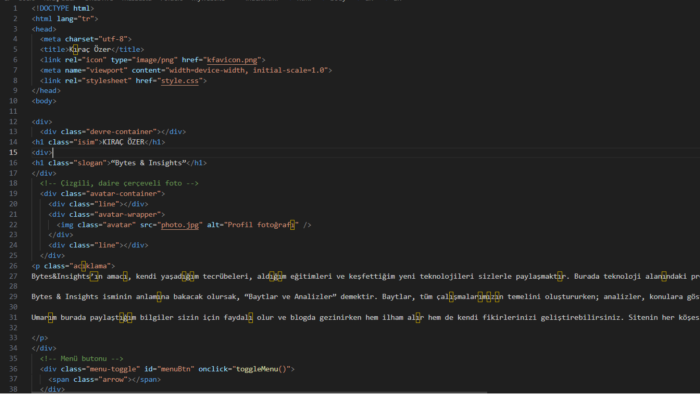Click the lang value "tr"
This screenshot has width=700, height=394.
click(86, 19)
